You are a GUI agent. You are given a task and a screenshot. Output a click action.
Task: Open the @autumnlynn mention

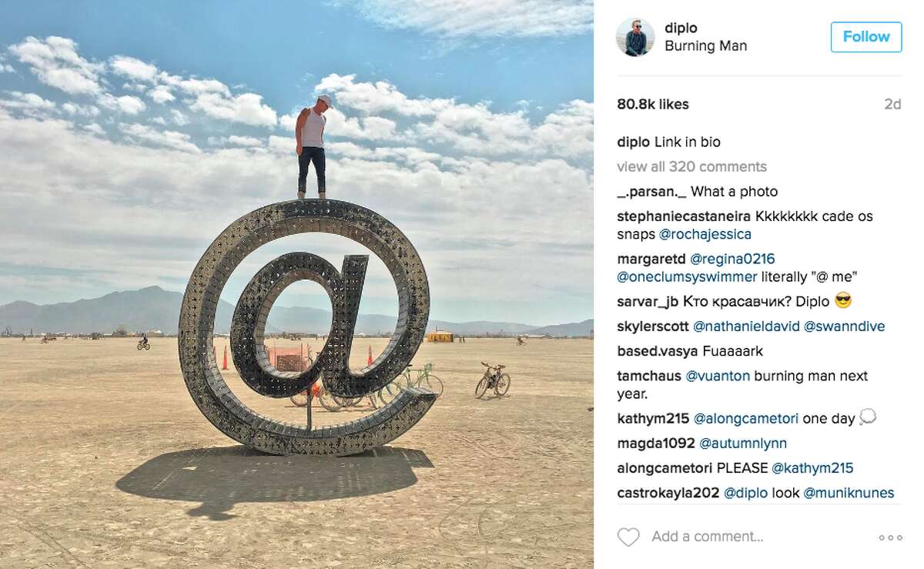(x=743, y=443)
